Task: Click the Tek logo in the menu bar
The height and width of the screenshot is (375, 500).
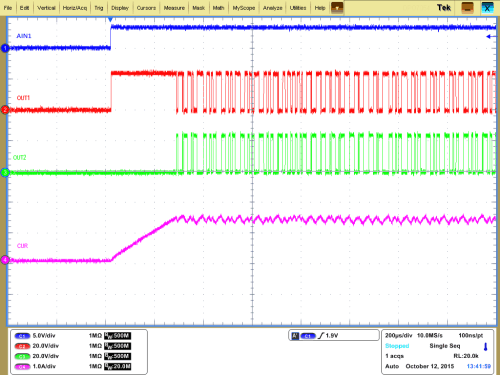Action: pos(444,8)
